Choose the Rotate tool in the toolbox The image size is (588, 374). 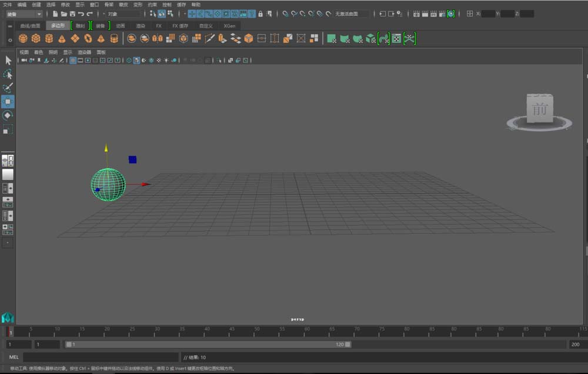tap(8, 115)
